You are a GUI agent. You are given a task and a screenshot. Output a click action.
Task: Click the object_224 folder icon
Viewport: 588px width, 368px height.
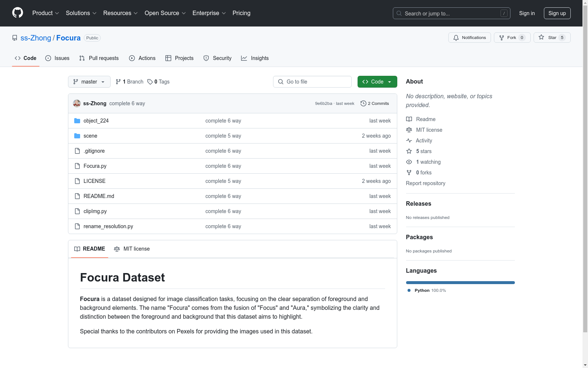(x=77, y=121)
